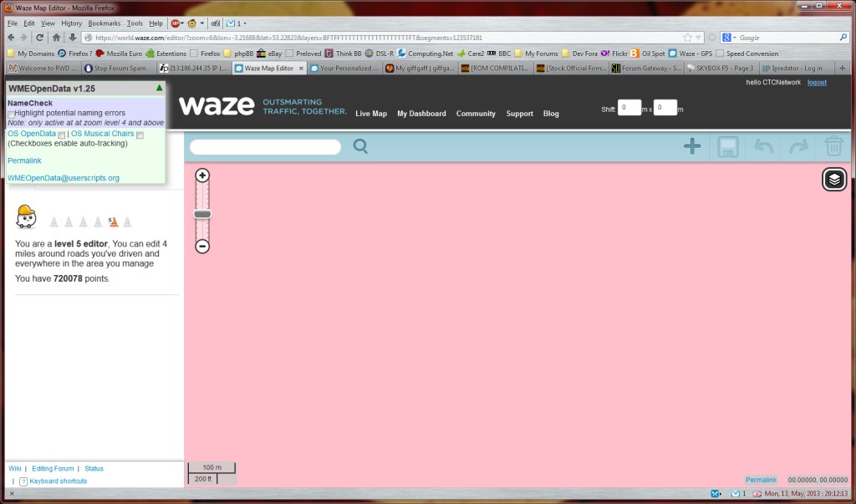The height and width of the screenshot is (504, 856).
Task: Open the trash delete icon
Action: [x=833, y=146]
